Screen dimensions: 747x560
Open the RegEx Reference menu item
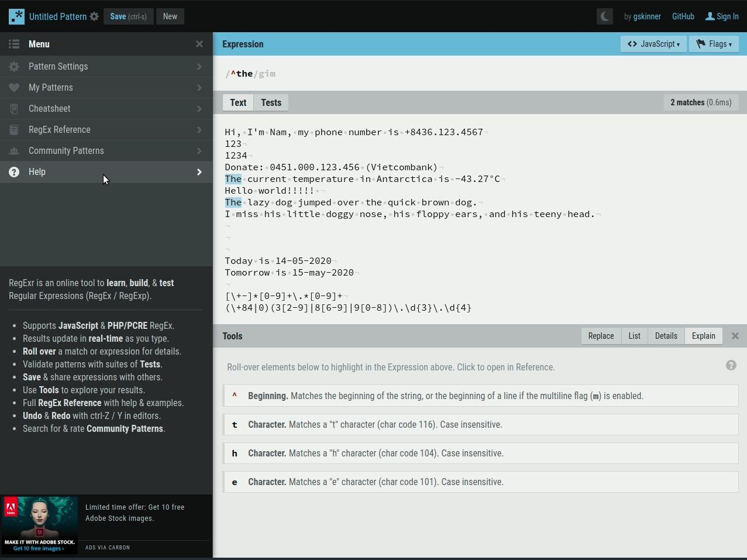pyautogui.click(x=106, y=130)
